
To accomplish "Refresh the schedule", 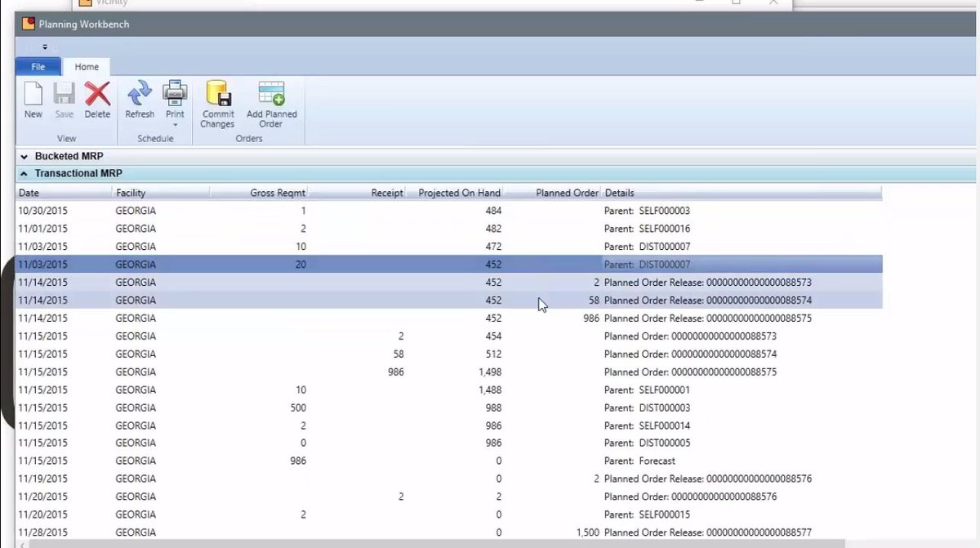I will [140, 100].
